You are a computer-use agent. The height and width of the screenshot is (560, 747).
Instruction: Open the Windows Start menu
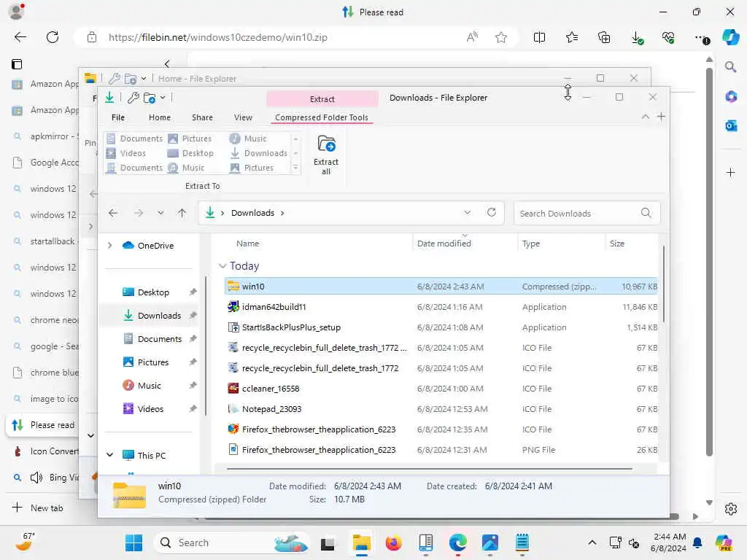133,542
